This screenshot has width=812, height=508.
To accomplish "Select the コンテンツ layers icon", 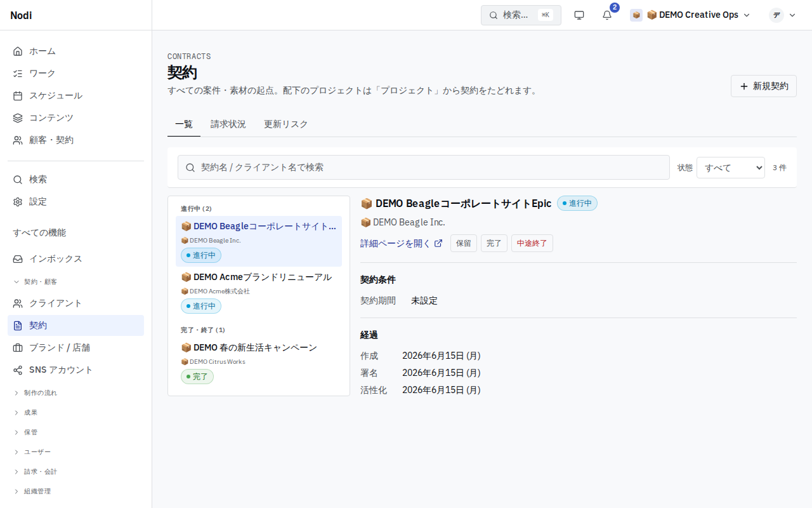I will (18, 118).
